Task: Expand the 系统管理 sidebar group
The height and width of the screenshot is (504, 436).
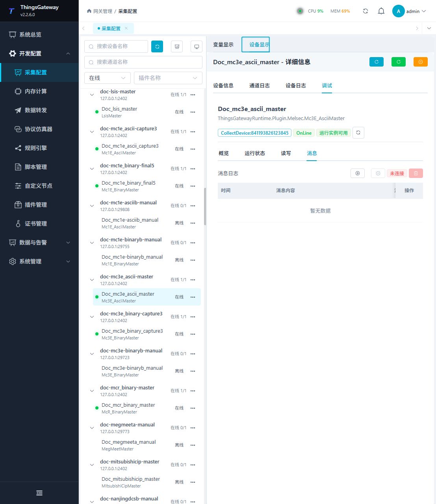Action: coord(39,261)
